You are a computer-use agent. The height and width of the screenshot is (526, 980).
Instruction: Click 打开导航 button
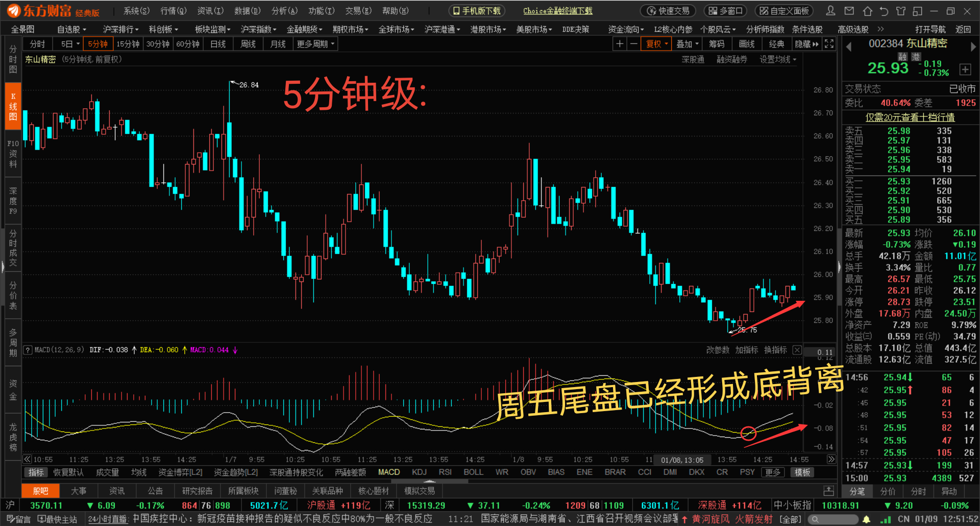930,29
